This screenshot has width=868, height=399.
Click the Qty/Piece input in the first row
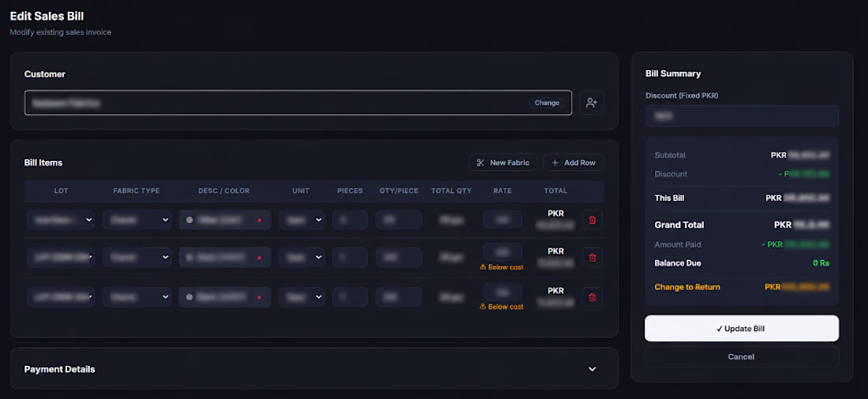pyautogui.click(x=398, y=220)
